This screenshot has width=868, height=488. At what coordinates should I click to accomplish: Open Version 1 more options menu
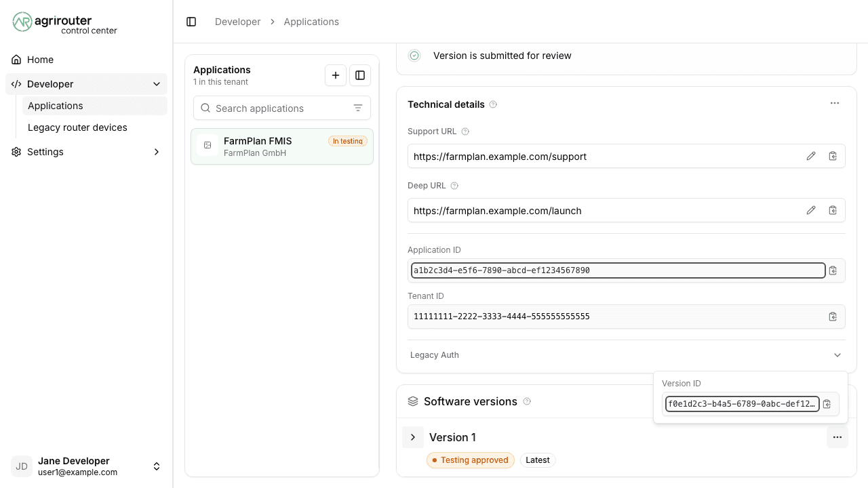coord(837,437)
